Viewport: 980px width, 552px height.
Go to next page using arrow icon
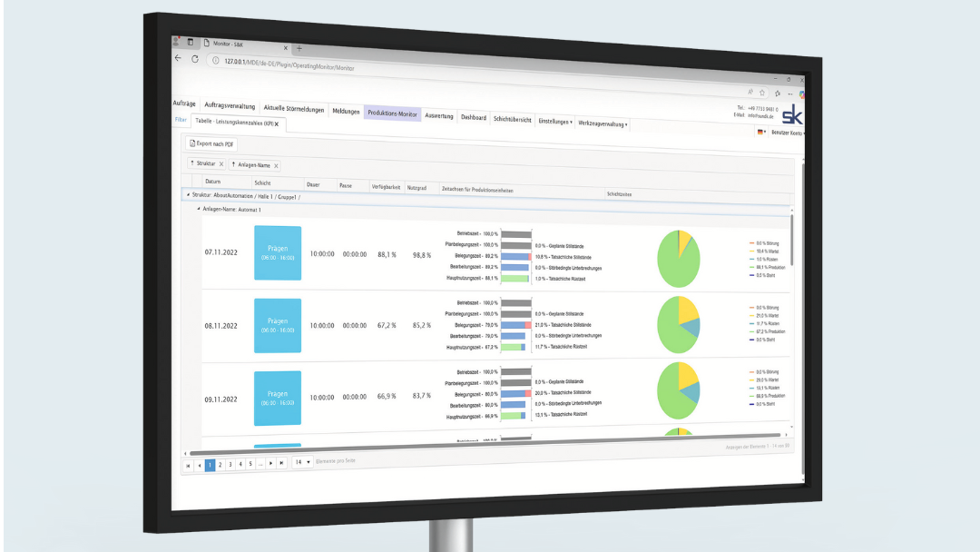point(270,463)
